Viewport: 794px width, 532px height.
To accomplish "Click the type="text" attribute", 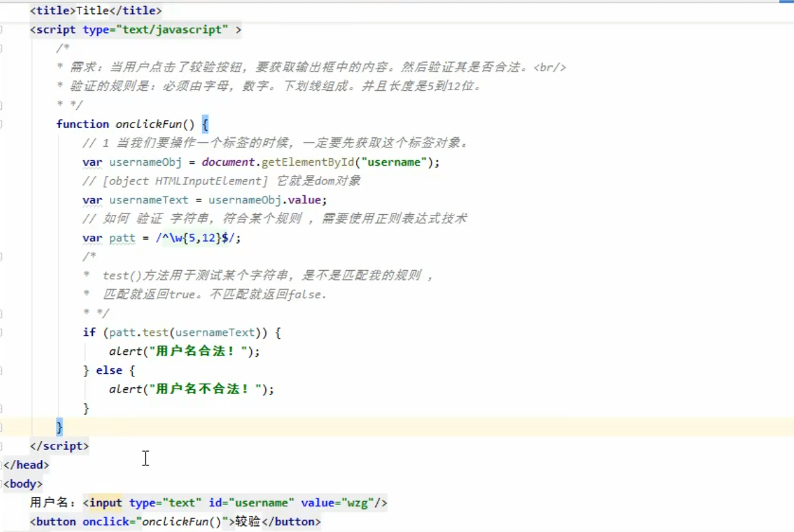I will [165, 502].
